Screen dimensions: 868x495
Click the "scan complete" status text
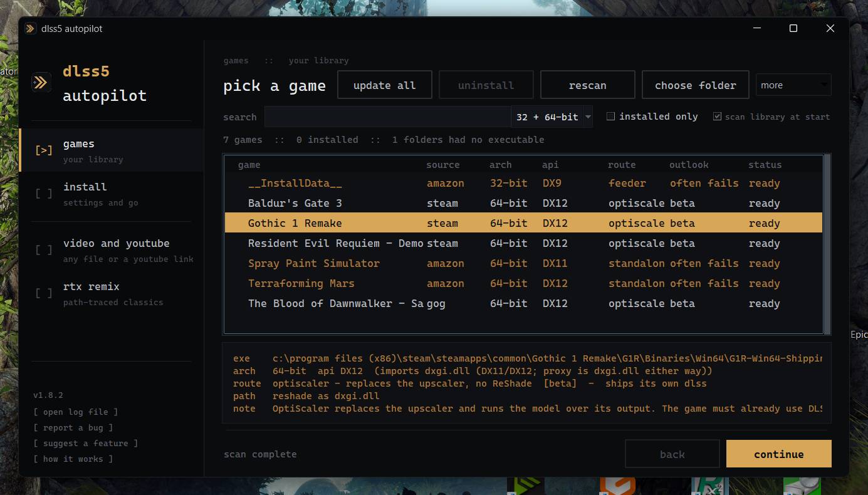pyautogui.click(x=260, y=454)
